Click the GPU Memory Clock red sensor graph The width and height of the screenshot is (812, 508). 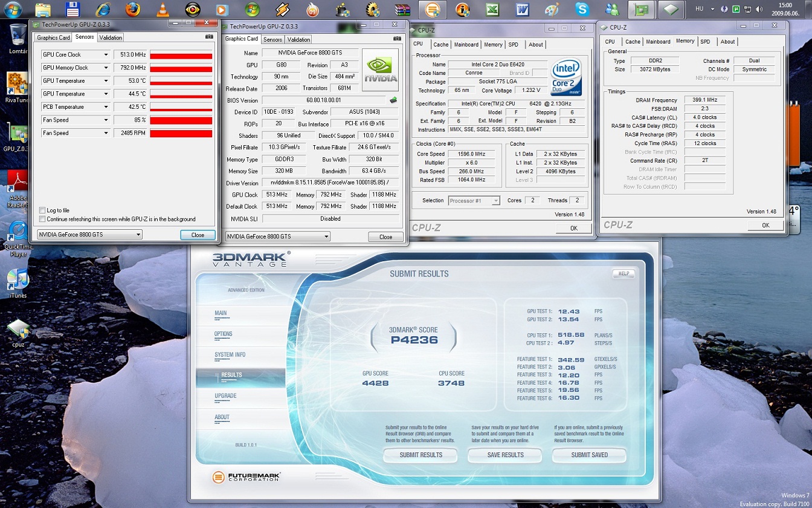pos(181,68)
